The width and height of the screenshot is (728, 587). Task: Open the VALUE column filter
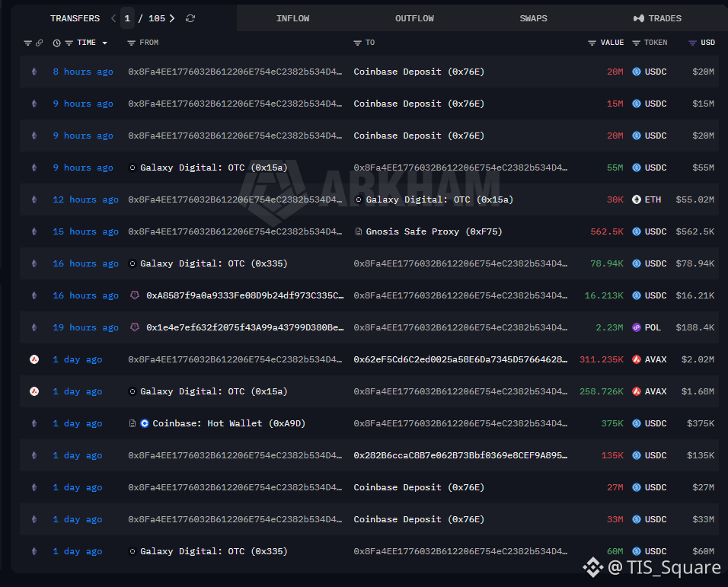pos(592,43)
